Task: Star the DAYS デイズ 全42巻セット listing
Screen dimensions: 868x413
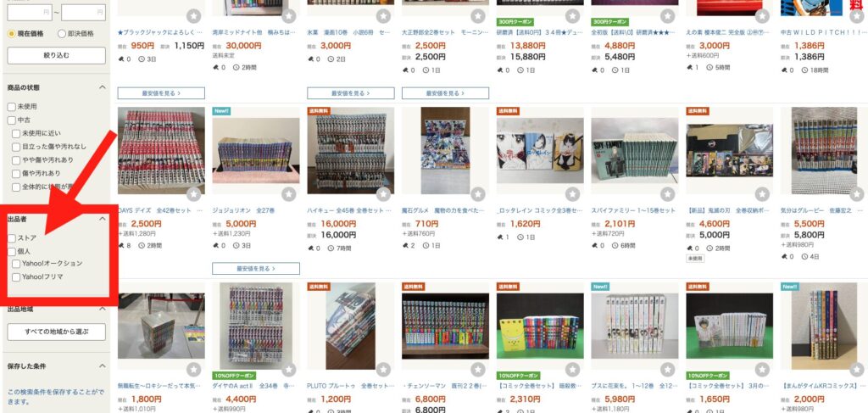Action: coord(194,194)
